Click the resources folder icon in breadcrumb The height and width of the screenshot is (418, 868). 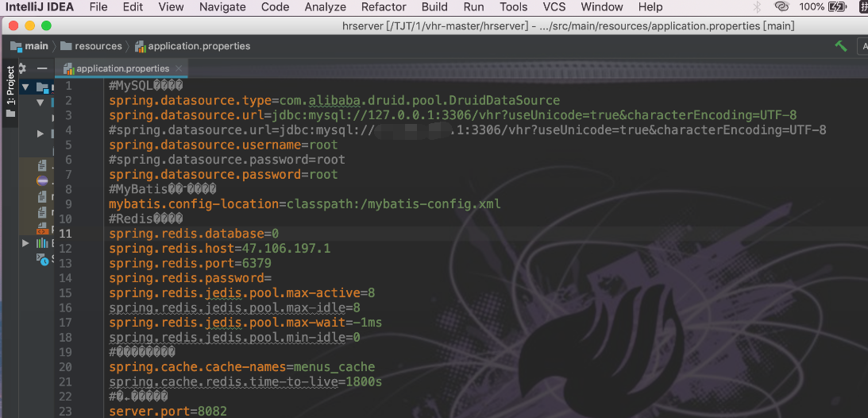pos(67,46)
